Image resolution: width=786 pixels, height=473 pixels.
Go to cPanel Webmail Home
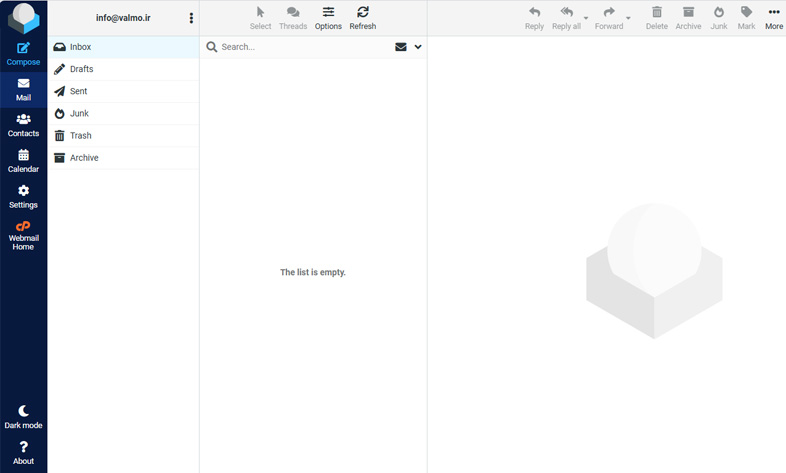(23, 235)
